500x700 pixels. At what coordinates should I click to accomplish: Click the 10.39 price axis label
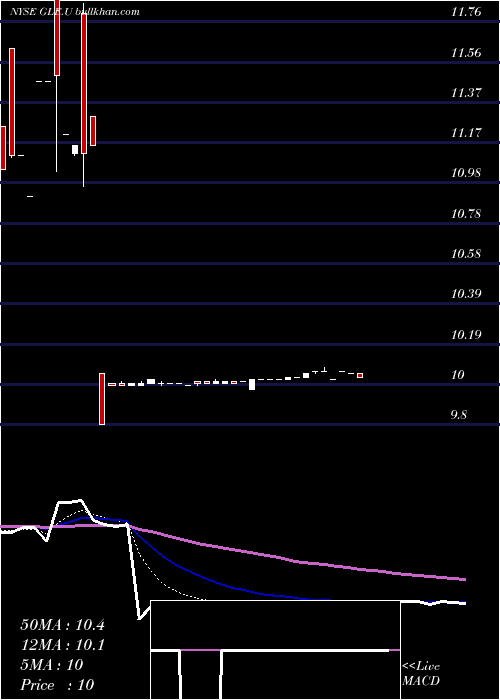[x=466, y=294]
